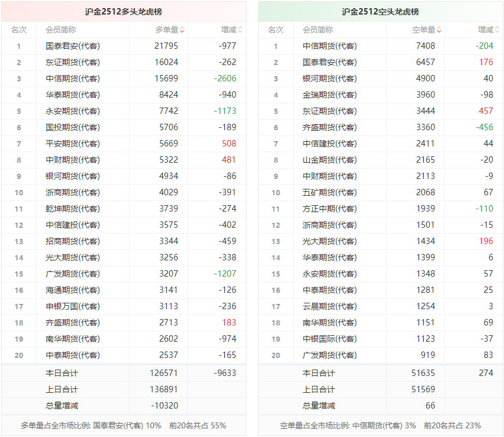Click long daily change sum -9633
504x437 pixels.
pos(226,373)
